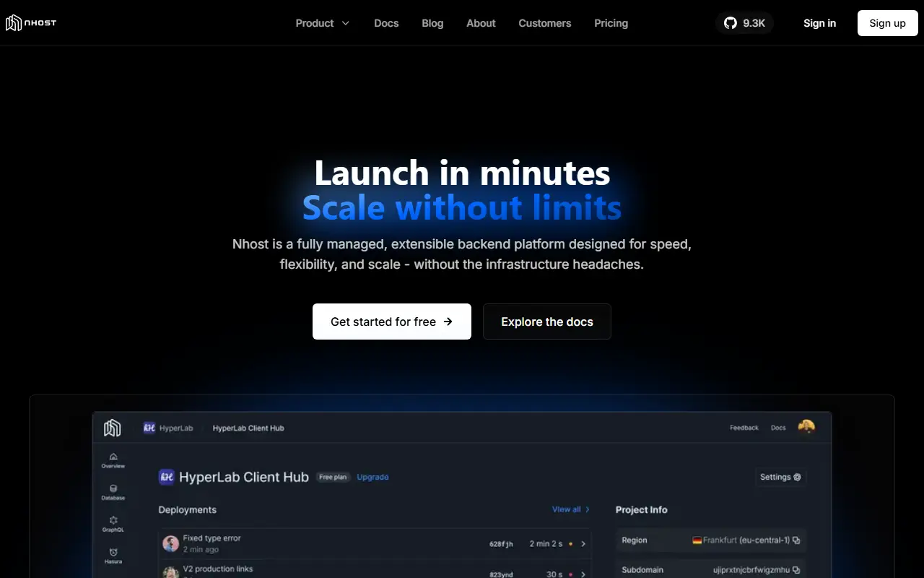Open Settings in the dashboard preview
This screenshot has width=924, height=578.
tap(780, 477)
